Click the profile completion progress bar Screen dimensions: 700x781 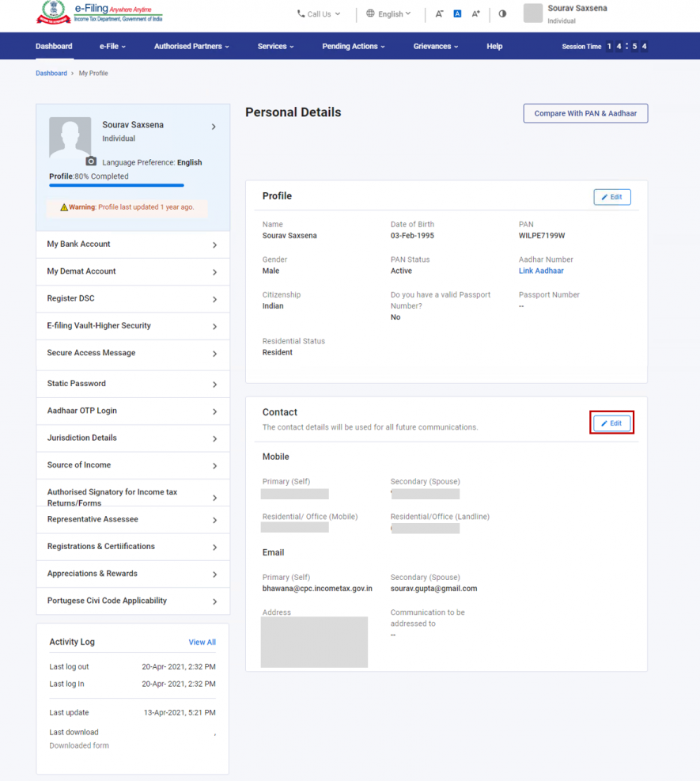point(116,185)
